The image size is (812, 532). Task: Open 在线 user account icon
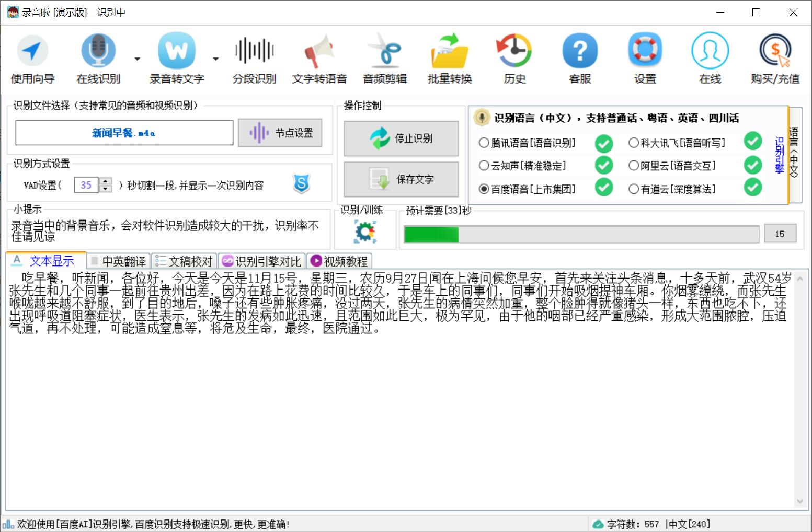[710, 59]
